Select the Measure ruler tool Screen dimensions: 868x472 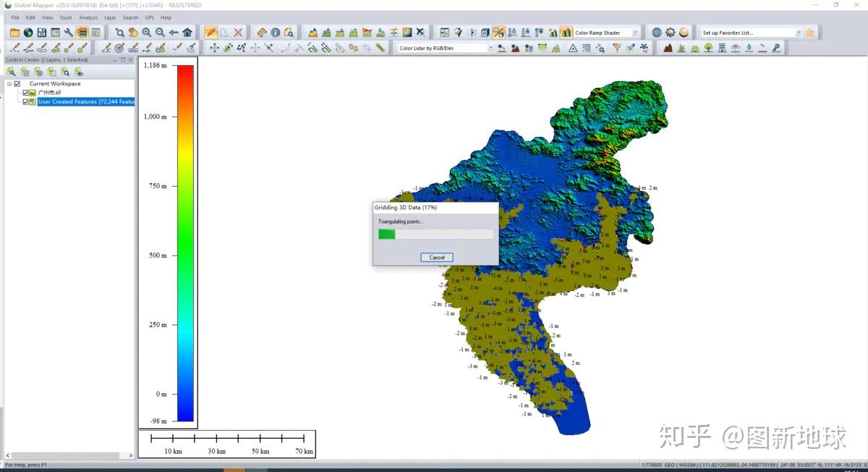coord(262,33)
